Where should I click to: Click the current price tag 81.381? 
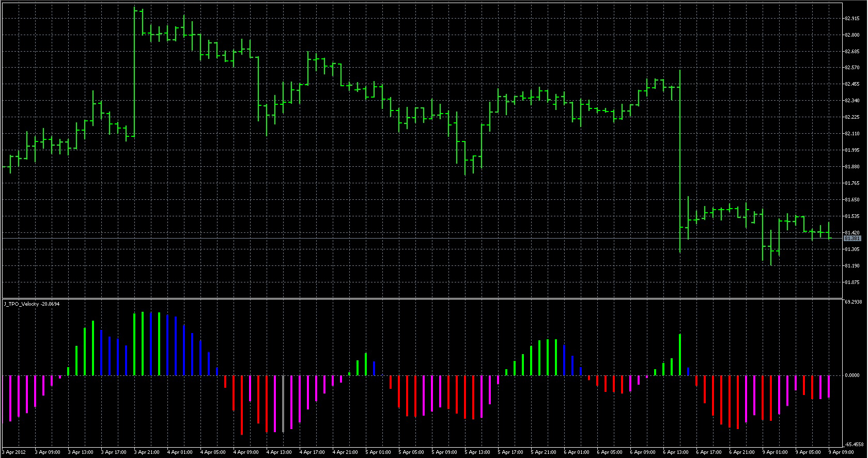(x=852, y=239)
